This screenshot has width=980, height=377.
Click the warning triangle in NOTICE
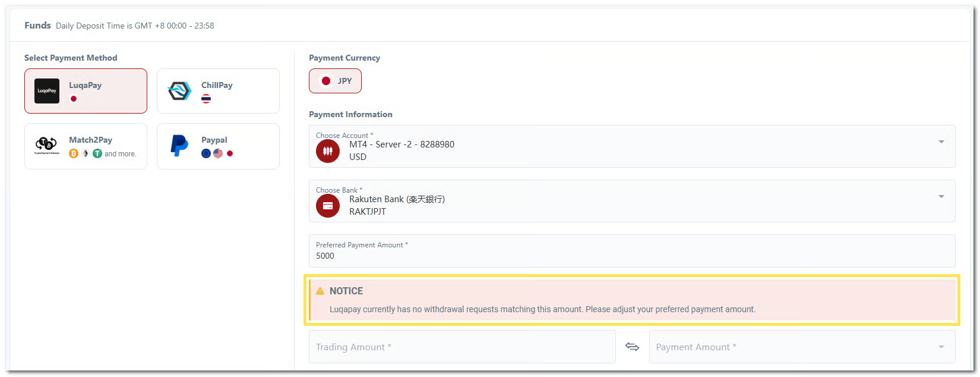click(x=320, y=291)
